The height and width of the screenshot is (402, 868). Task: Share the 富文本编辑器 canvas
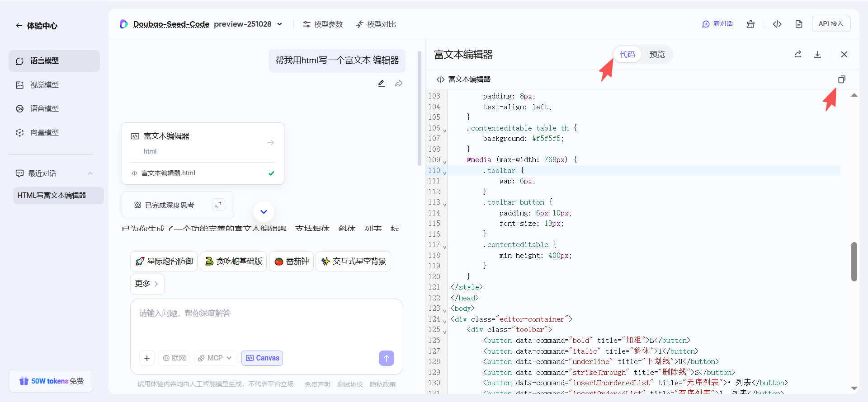798,55
